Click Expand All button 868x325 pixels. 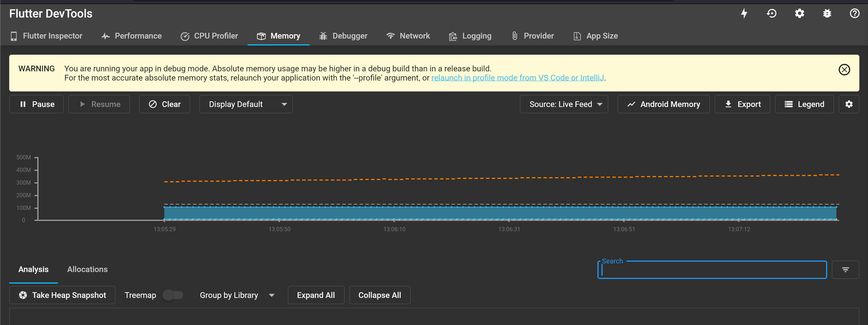pyautogui.click(x=316, y=295)
